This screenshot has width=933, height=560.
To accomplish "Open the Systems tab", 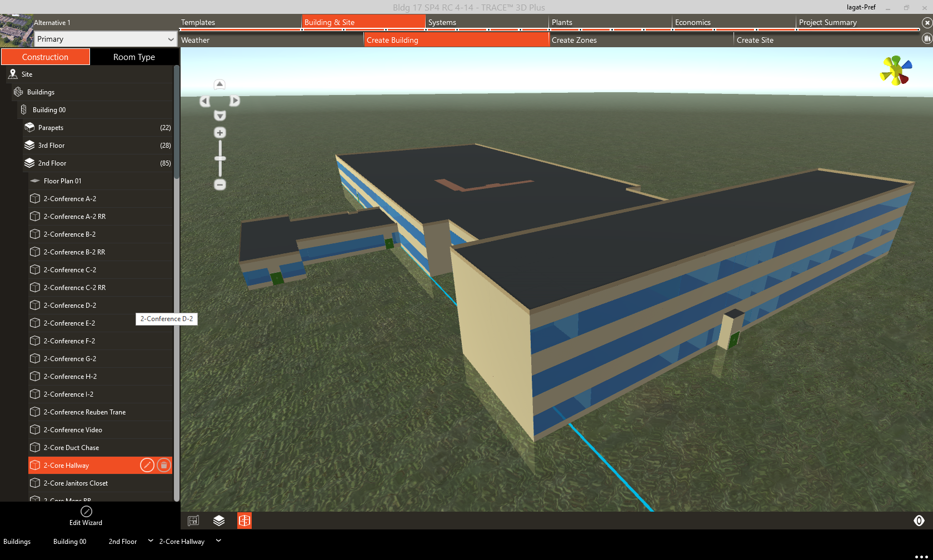I will 442,22.
